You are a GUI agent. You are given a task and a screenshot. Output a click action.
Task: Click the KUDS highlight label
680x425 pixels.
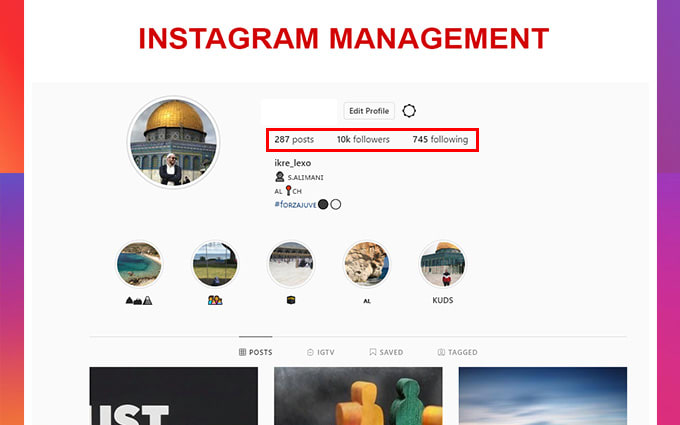click(x=443, y=300)
